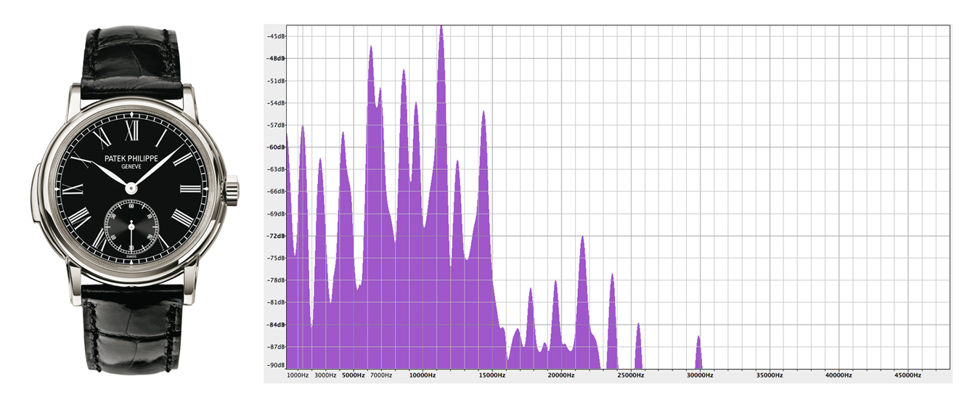This screenshot has width=980, height=408.
Task: Click the center pivot of the watch hands
Action: [x=131, y=188]
